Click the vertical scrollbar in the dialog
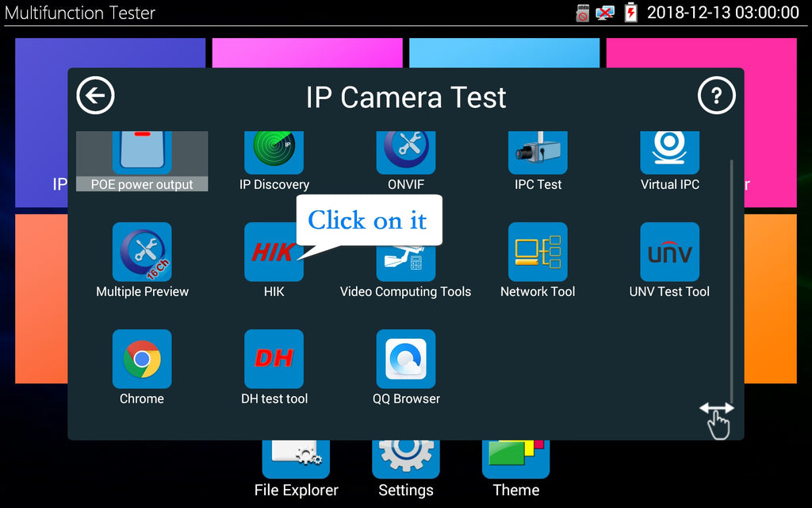This screenshot has height=508, width=812. click(x=731, y=278)
